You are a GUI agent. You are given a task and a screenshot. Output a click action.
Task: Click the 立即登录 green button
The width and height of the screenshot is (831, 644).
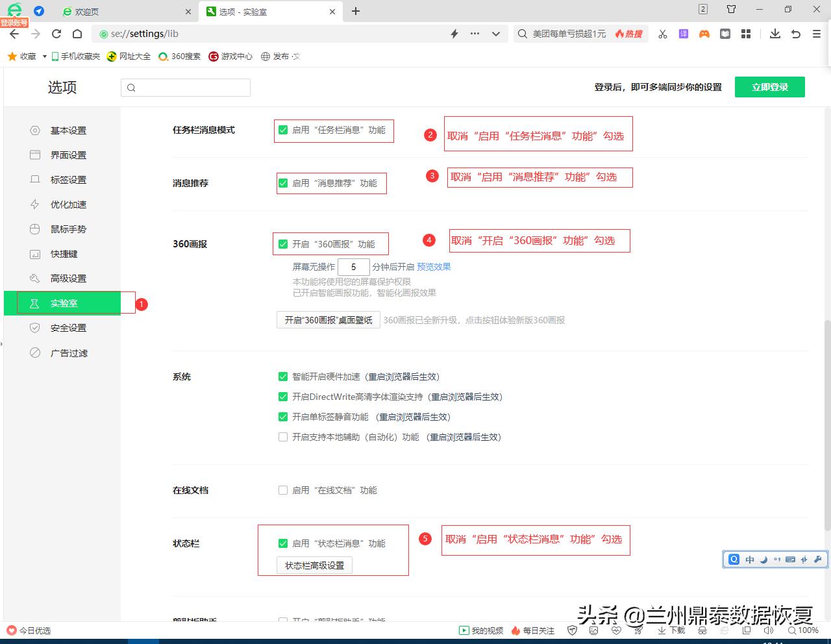pyautogui.click(x=770, y=86)
